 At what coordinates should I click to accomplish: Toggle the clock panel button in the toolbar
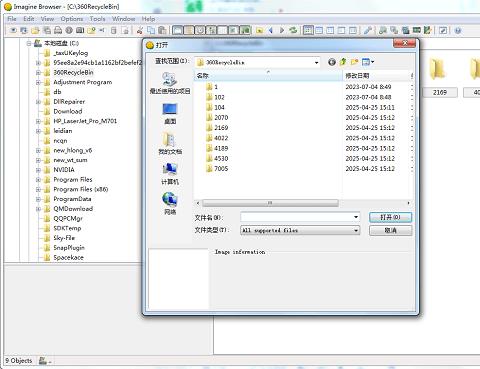(200, 31)
